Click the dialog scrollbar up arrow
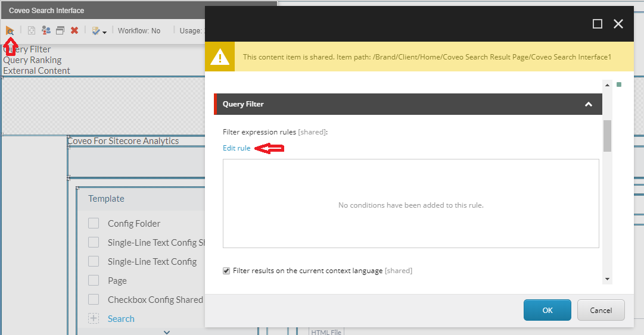Viewport: 644px width, 335px height. pyautogui.click(x=607, y=85)
